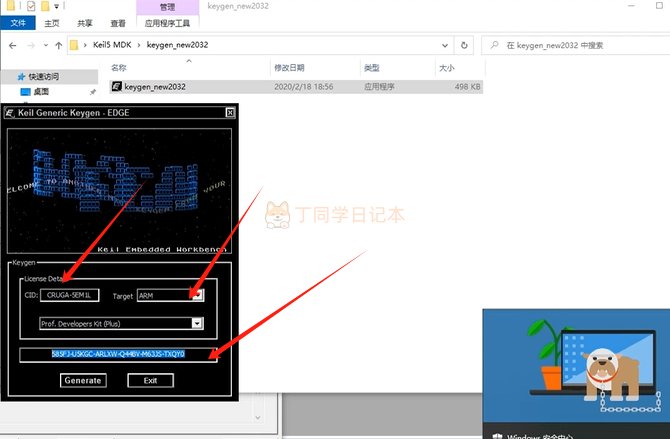Click the Generate button

click(83, 380)
